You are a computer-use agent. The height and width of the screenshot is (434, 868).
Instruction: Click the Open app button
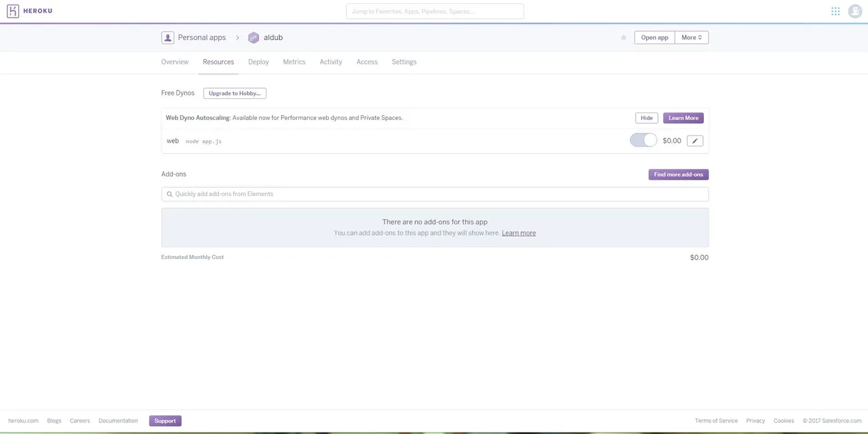point(654,37)
